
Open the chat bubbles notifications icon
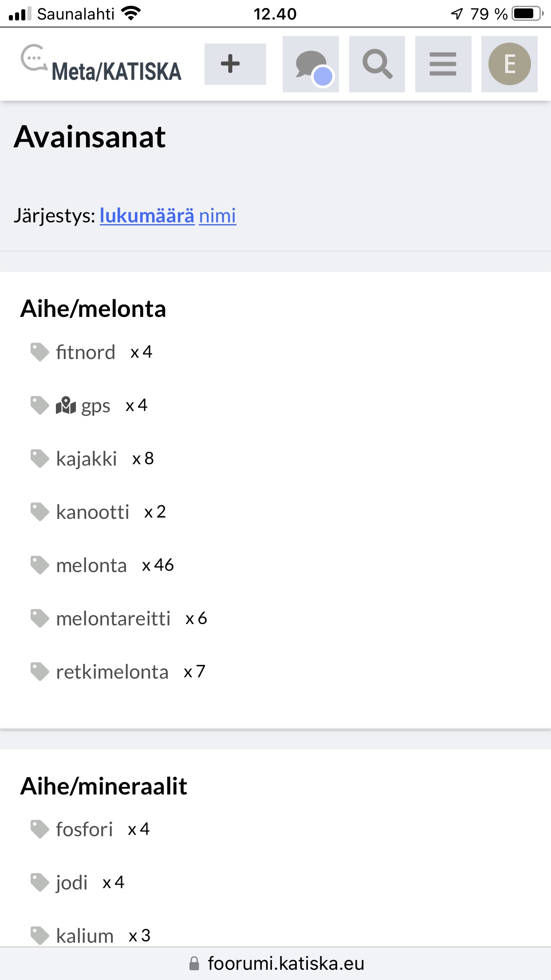click(311, 64)
